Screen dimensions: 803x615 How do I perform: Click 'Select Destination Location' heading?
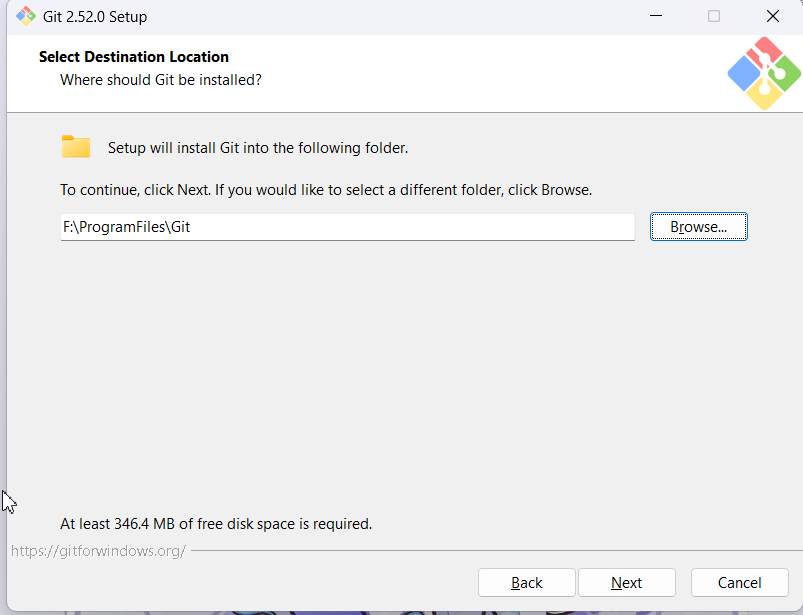[134, 56]
